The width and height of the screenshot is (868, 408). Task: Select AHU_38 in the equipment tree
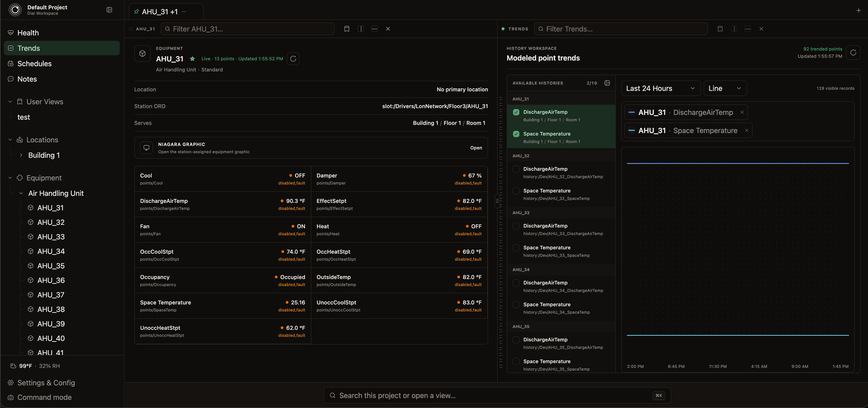(x=51, y=309)
